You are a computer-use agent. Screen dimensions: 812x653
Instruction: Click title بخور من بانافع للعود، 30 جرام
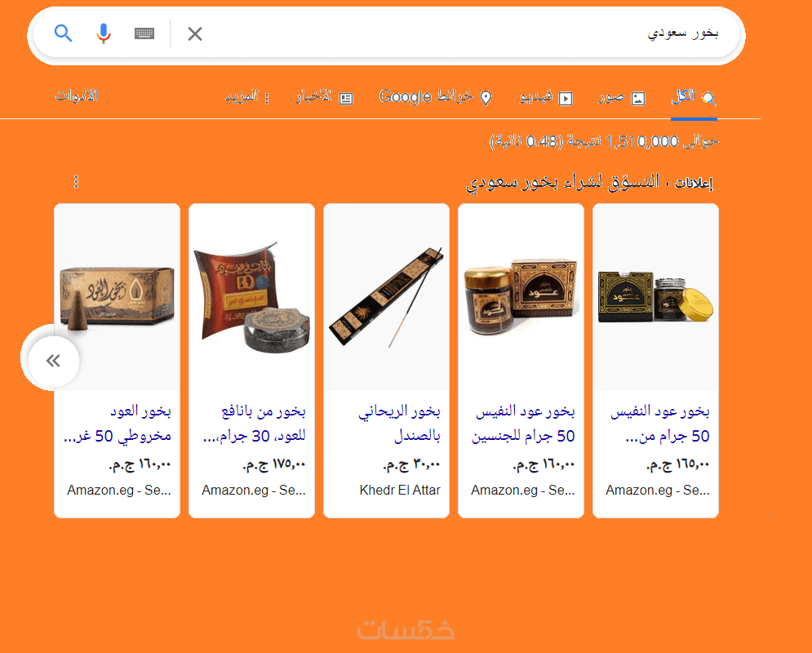tap(255, 424)
